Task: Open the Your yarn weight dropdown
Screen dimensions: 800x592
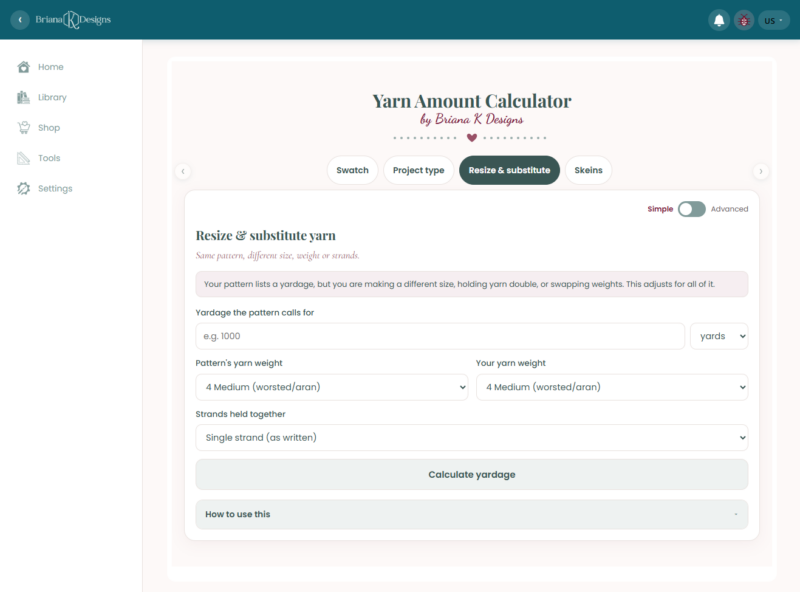Action: (x=612, y=387)
